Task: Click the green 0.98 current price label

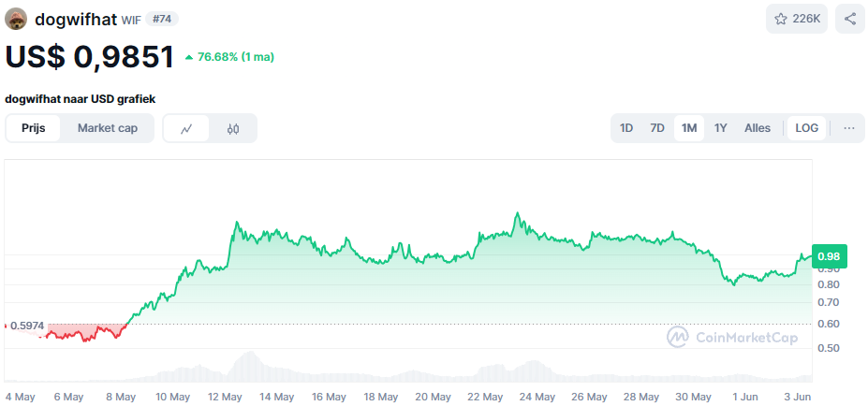Action: tap(829, 256)
